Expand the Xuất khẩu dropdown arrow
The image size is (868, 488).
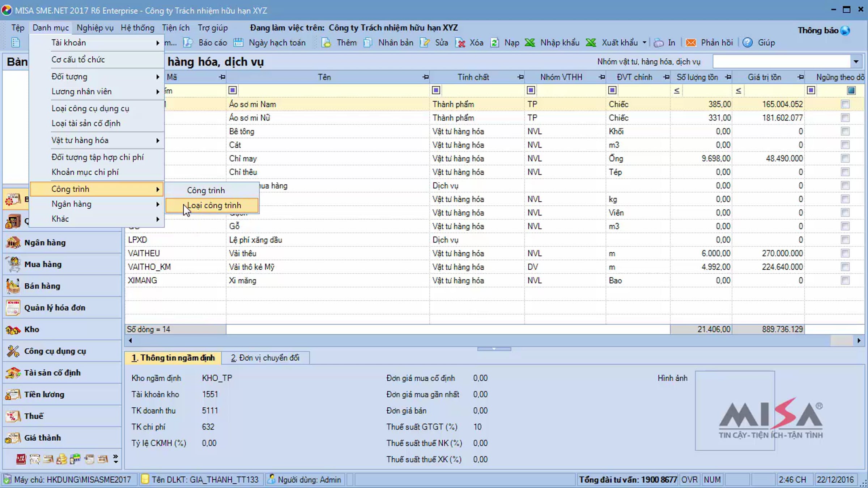[x=644, y=43]
